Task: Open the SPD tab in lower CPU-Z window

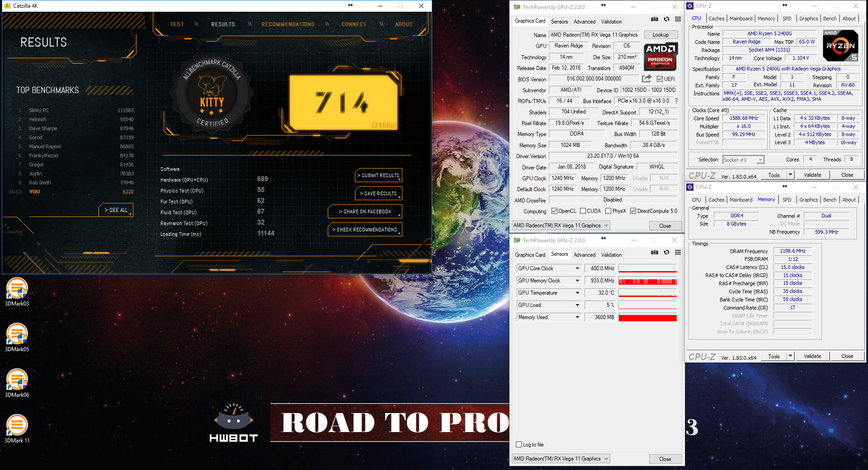Action: pos(787,200)
